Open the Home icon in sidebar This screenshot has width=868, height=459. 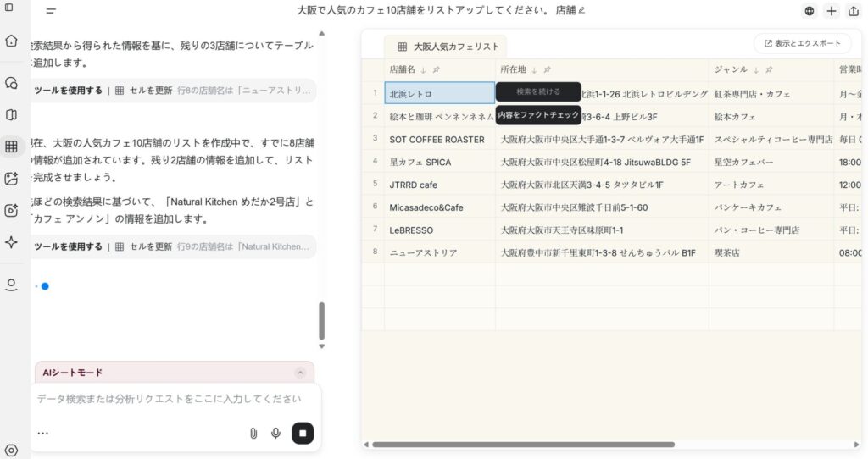(x=11, y=41)
